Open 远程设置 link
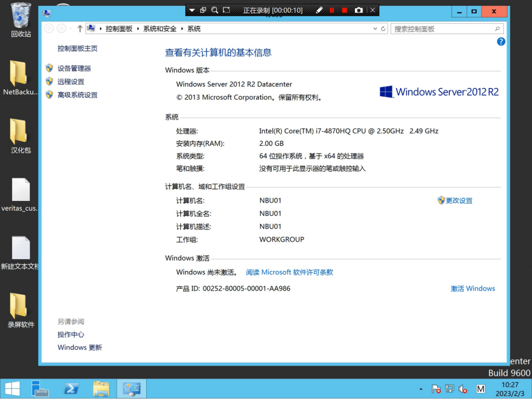Screen dimensions: 532x399 71,82
